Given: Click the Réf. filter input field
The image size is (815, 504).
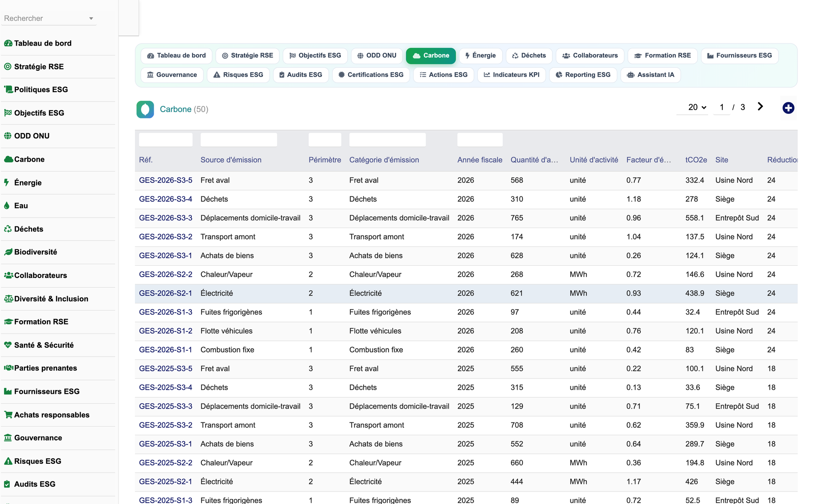Looking at the screenshot, I should click(166, 140).
